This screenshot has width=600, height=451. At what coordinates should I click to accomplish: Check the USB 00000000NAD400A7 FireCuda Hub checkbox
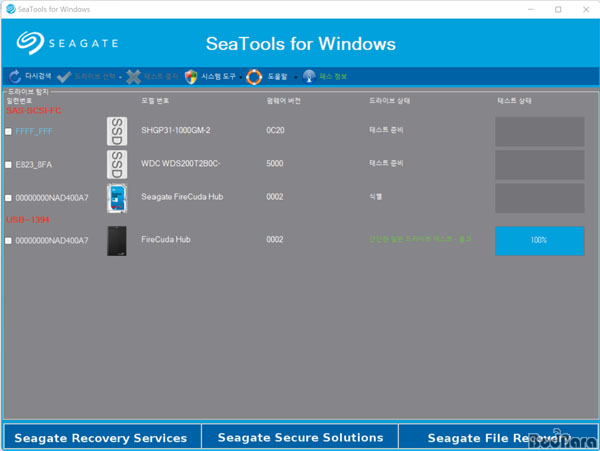(x=8, y=241)
